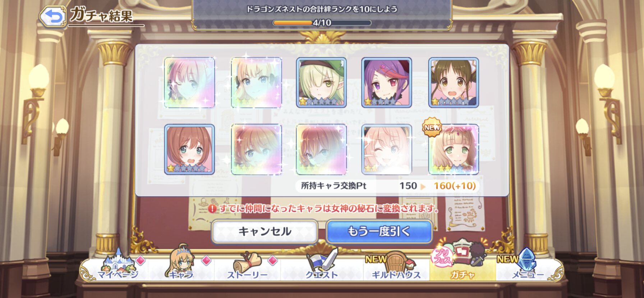Click もう一度引く button
Screen dimensions: 644x298
click(379, 231)
